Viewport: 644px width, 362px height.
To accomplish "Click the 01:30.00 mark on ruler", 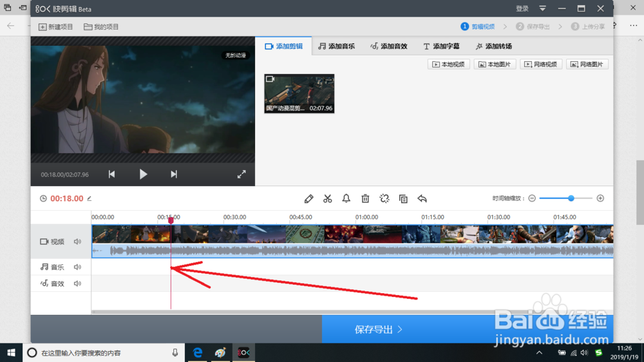I will (x=498, y=217).
